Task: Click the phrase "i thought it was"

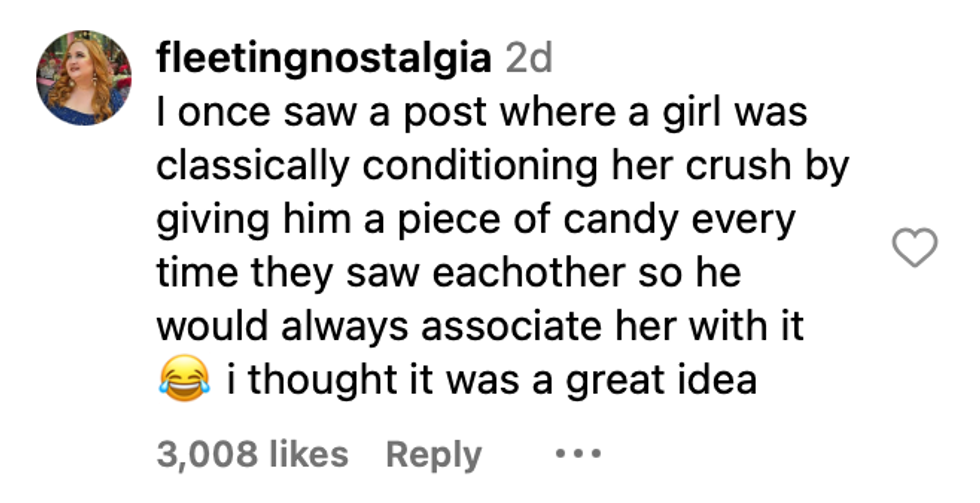Action: tap(375, 381)
